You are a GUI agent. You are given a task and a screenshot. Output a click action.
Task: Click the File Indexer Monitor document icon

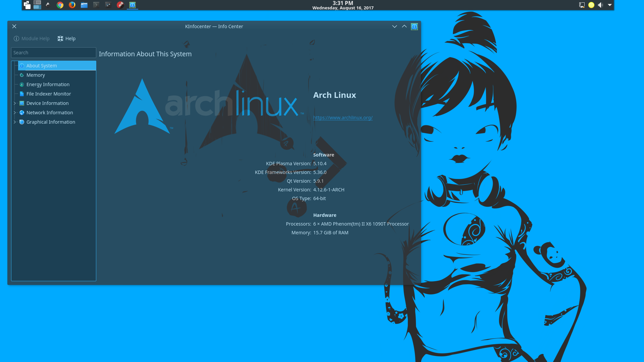tap(22, 94)
